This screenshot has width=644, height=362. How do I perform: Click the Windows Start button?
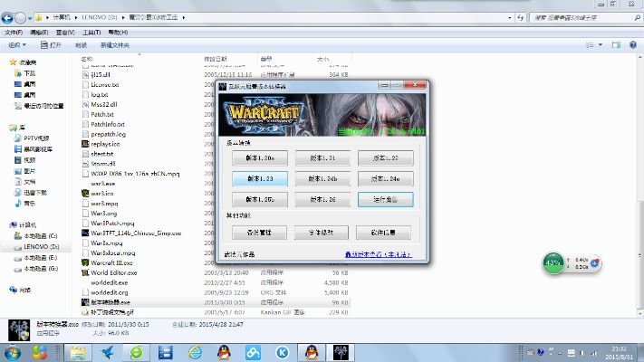(14, 351)
